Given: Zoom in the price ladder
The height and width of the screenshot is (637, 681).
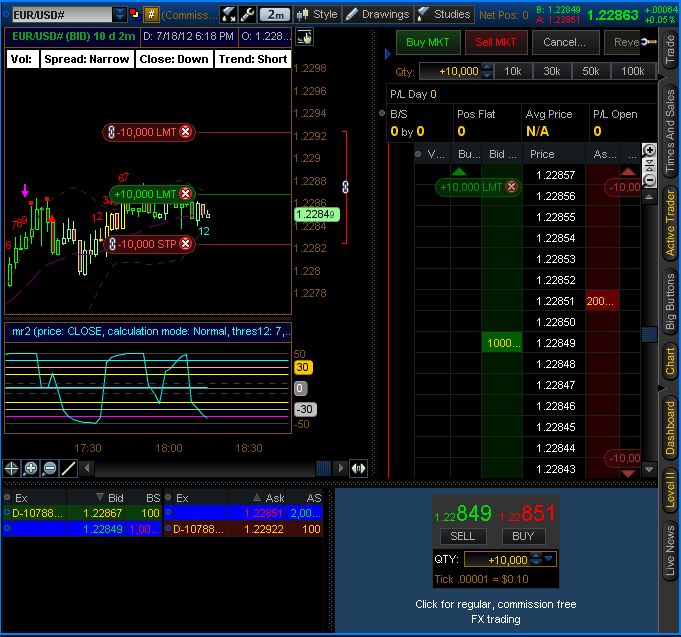Looking at the screenshot, I should pos(649,151).
